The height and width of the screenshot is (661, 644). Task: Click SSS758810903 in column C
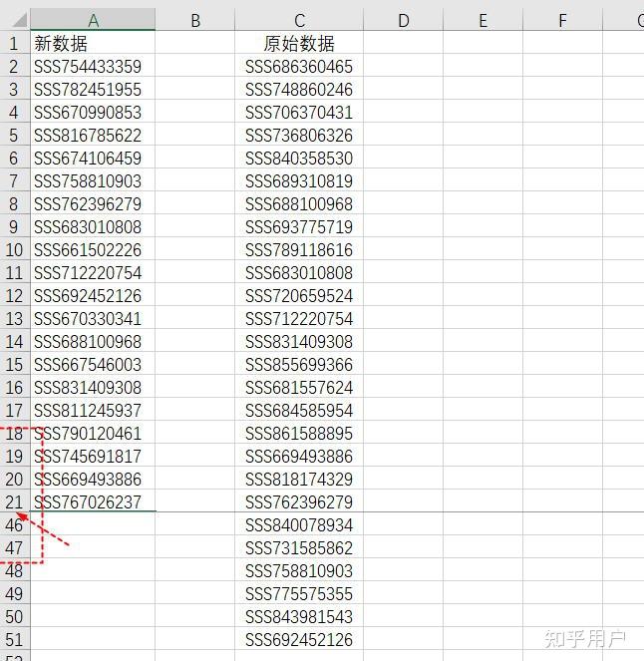(x=299, y=571)
